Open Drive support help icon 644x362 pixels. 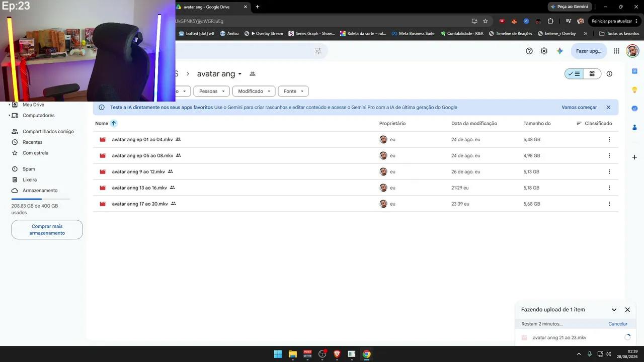(x=529, y=51)
